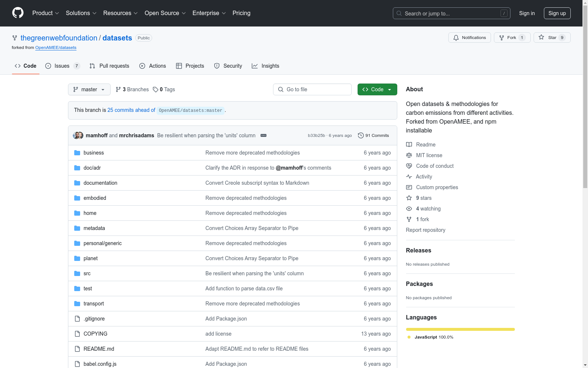
Task: Open the Enterprise dropdown menu
Action: [x=209, y=13]
